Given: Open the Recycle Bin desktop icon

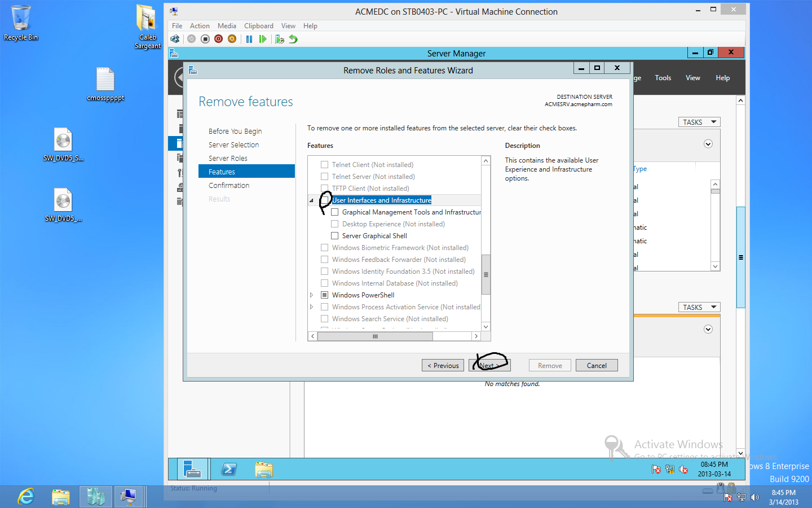Looking at the screenshot, I should [x=21, y=23].
